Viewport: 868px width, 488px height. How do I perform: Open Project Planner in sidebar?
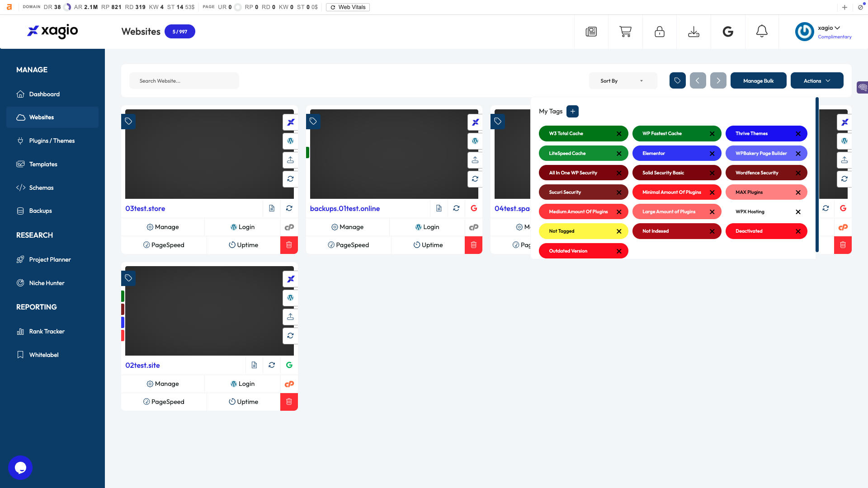[x=52, y=259]
